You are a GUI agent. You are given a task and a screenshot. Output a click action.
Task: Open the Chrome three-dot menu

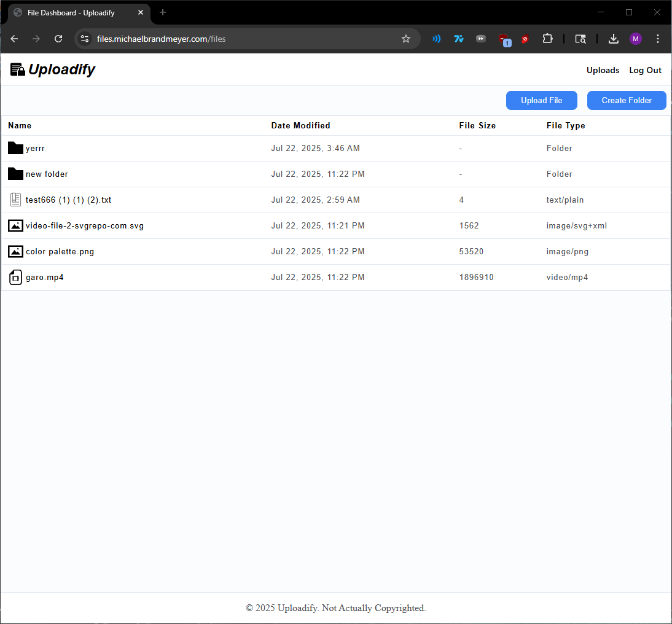tap(658, 39)
